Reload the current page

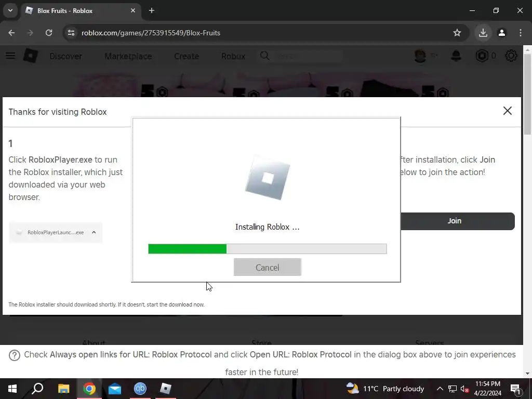click(x=49, y=33)
